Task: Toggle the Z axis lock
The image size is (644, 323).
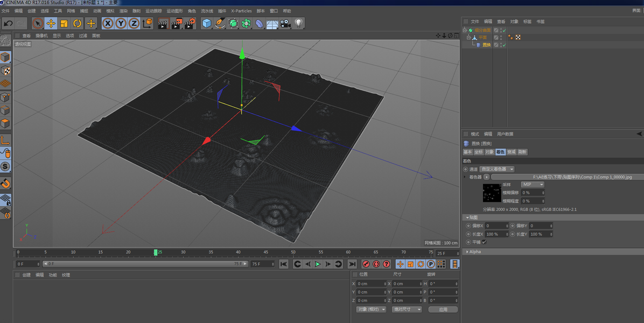Action: [134, 23]
